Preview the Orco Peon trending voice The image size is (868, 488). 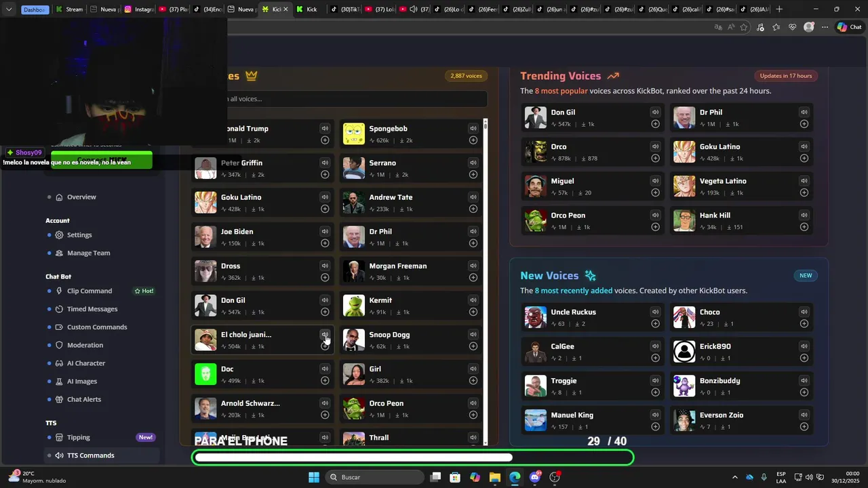click(x=655, y=215)
